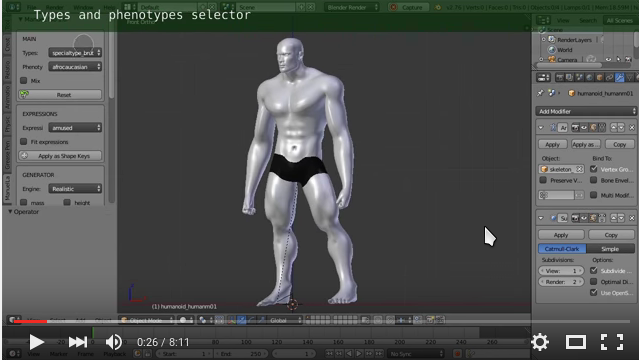Enable Optimal Display checkbox

point(593,281)
